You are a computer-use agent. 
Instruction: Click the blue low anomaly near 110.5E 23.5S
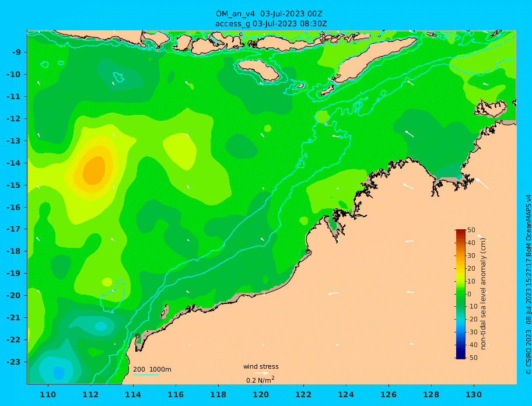pos(59,372)
